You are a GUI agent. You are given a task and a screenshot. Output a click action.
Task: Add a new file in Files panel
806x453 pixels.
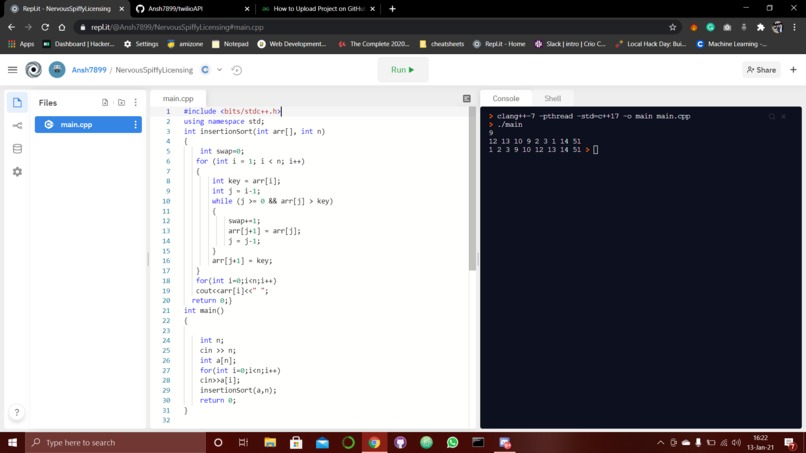click(105, 102)
